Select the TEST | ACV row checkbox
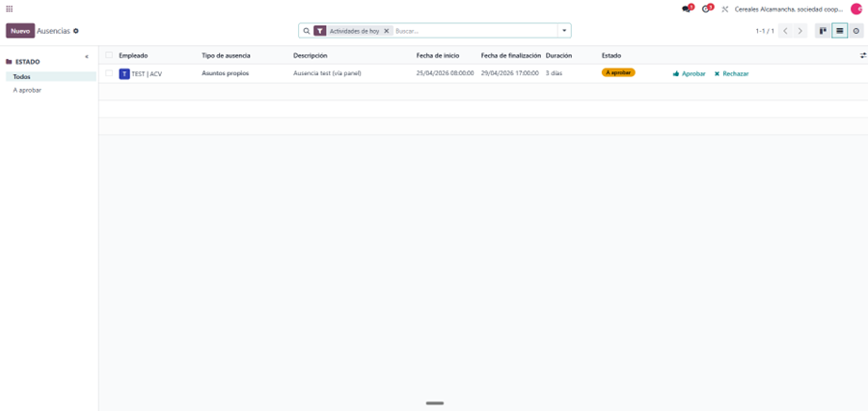 109,73
